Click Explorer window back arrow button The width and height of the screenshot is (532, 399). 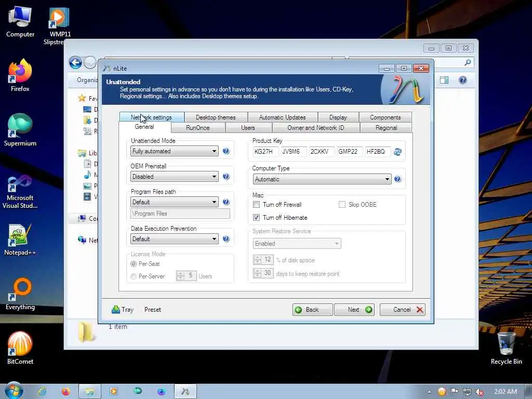(76, 63)
